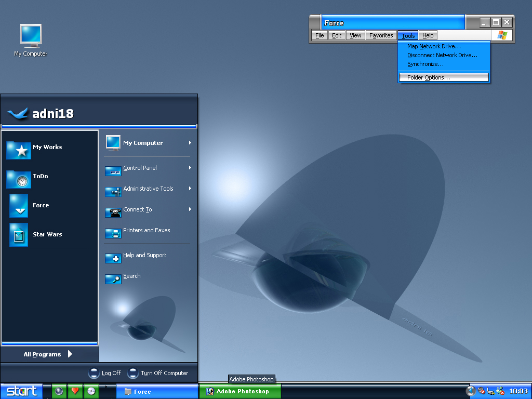Click the Search label in Start menu
The image size is (532, 399).
coord(132,276)
